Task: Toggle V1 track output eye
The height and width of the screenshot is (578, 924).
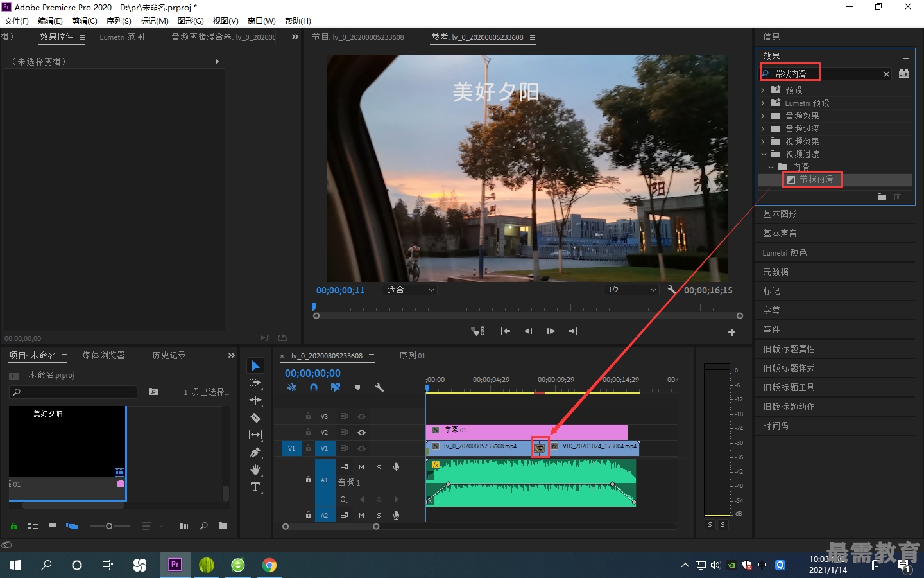Action: pyautogui.click(x=361, y=448)
